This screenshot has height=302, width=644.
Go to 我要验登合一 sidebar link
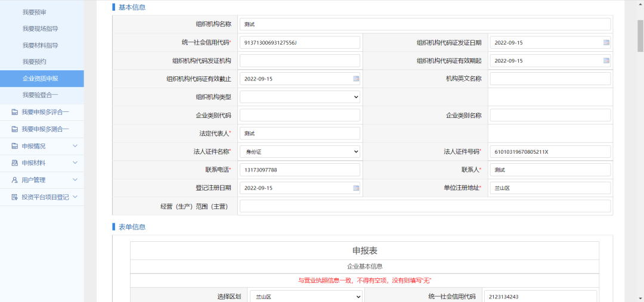(x=41, y=95)
